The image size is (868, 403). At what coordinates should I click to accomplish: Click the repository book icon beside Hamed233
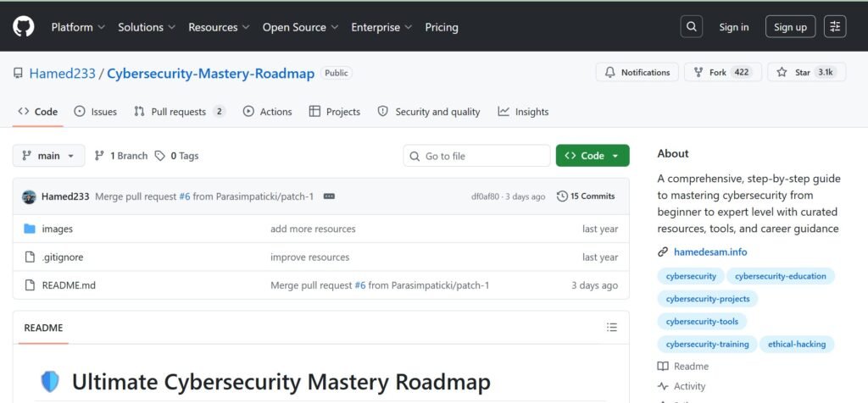[x=19, y=73]
